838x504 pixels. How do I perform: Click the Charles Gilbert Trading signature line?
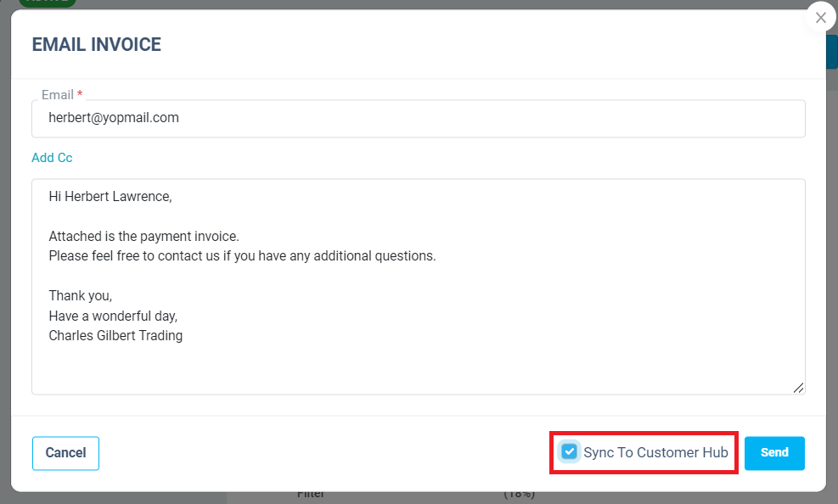pyautogui.click(x=115, y=335)
